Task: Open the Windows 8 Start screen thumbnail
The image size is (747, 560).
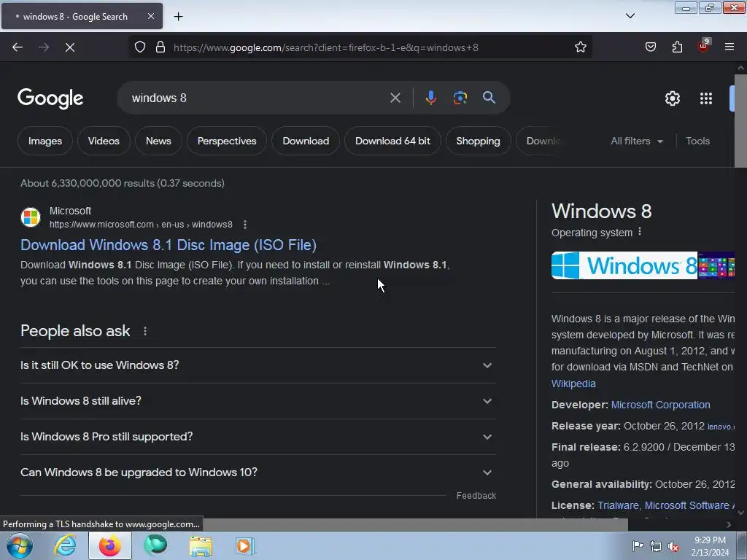Action: 716,265
